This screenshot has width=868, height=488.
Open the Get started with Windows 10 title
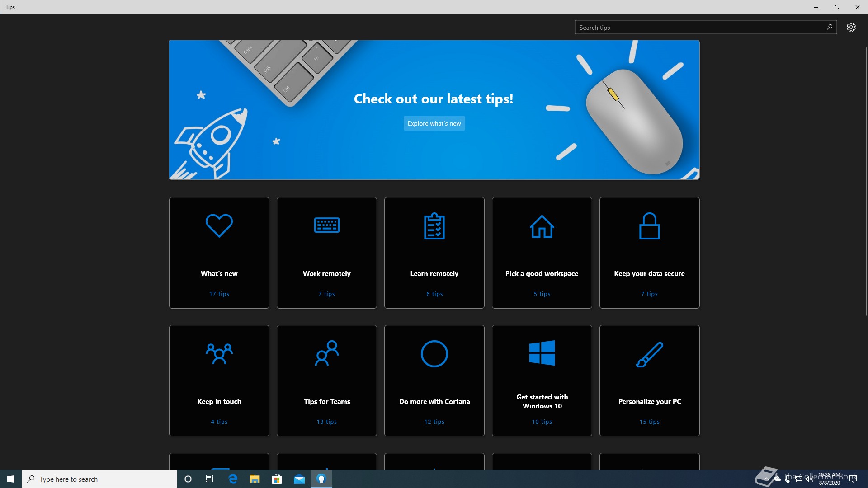pos(542,402)
